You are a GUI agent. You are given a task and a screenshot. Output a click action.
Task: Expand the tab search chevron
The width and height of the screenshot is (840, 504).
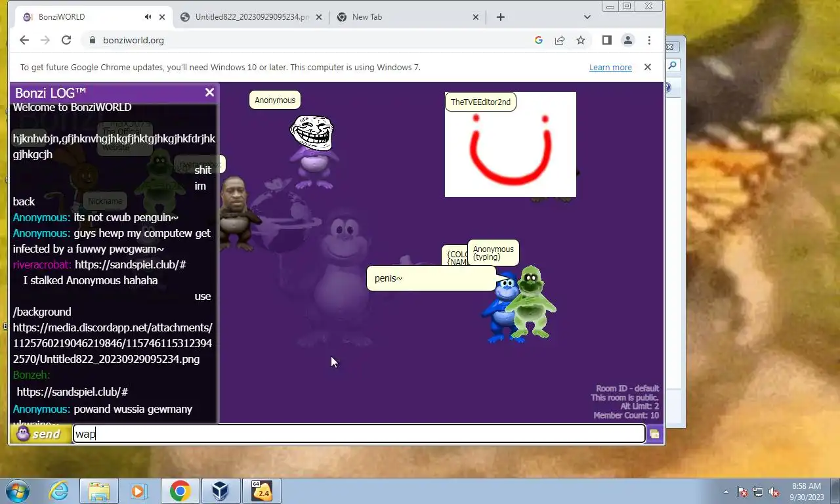coord(587,17)
